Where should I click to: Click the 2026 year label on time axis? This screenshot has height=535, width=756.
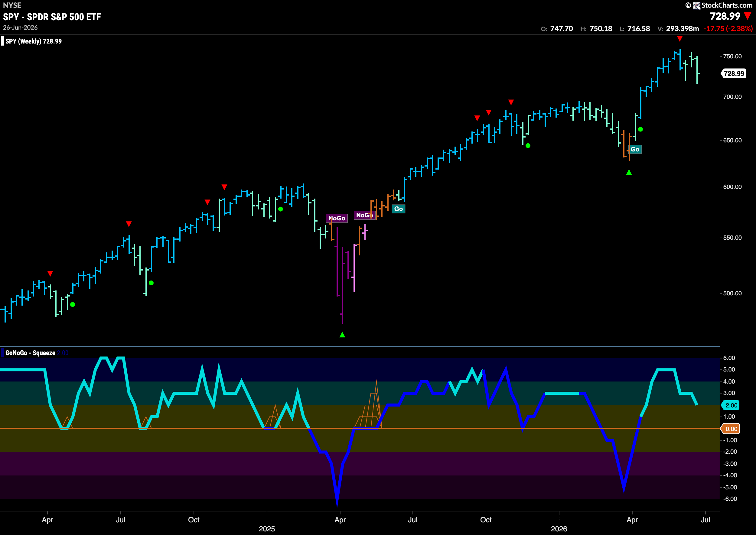click(559, 529)
